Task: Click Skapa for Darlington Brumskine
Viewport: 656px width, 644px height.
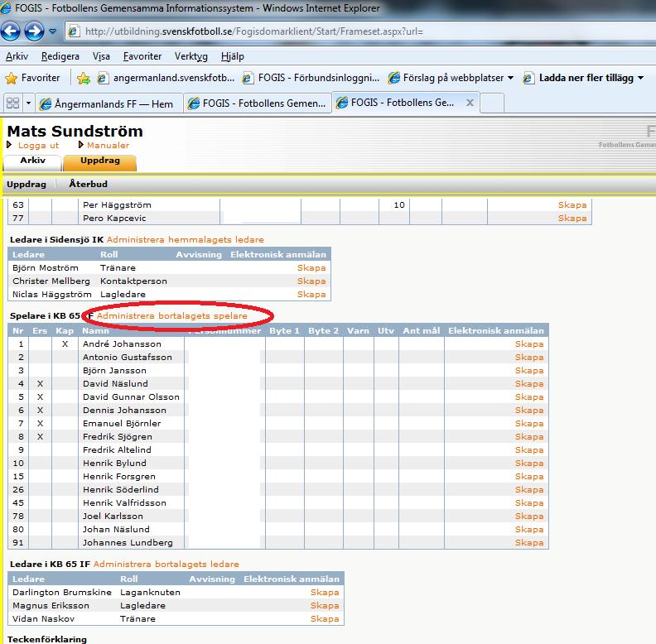Action: coord(325,592)
